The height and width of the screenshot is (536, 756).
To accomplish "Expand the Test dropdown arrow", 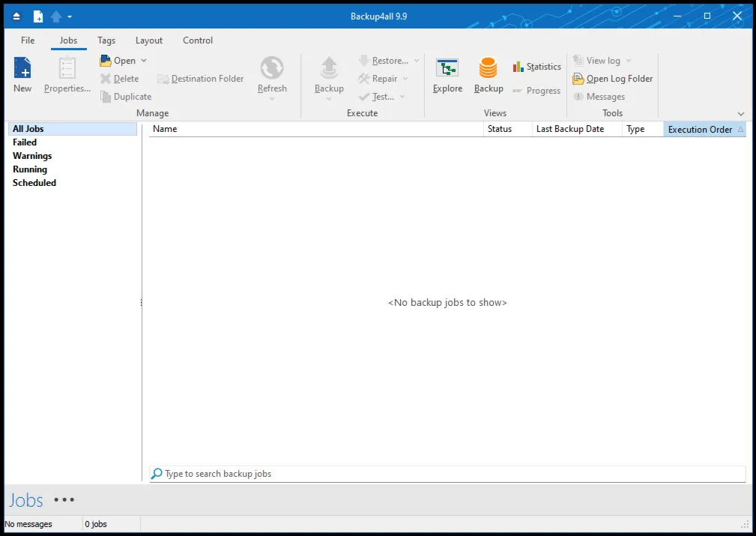I will point(402,97).
